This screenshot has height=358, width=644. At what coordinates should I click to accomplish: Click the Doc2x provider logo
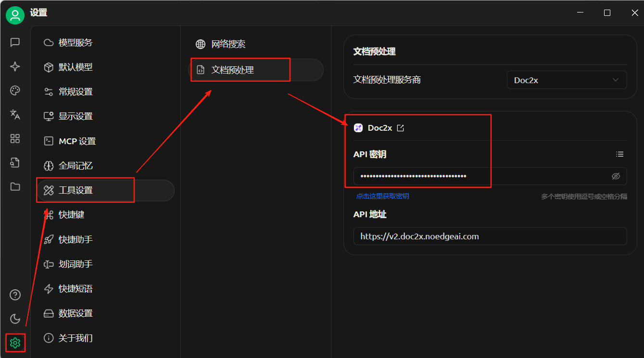[x=358, y=128]
